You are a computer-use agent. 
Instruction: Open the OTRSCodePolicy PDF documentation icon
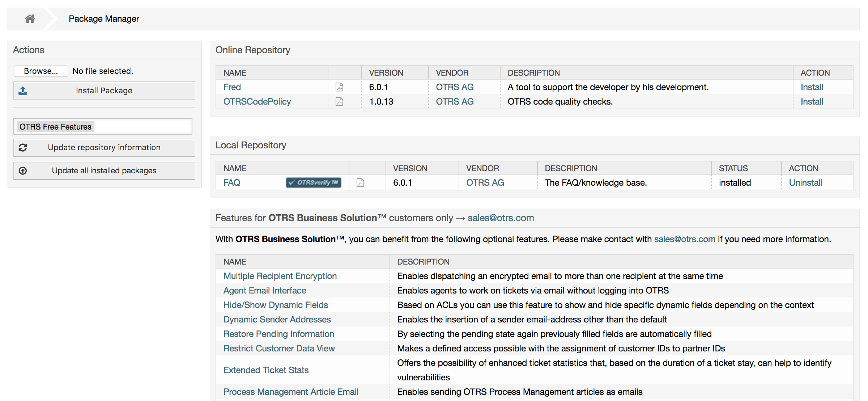[339, 102]
